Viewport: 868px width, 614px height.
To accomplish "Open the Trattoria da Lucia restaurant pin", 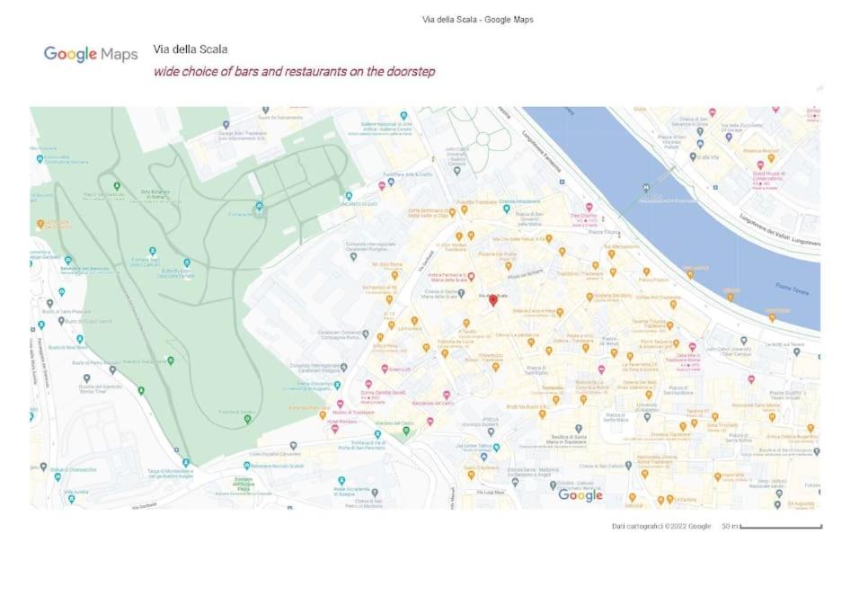I will [445, 354].
